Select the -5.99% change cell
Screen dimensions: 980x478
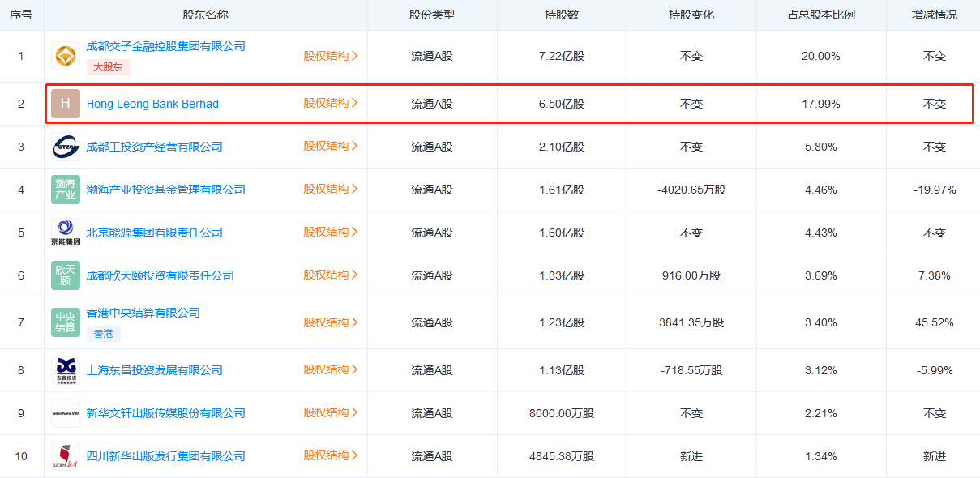[935, 370]
